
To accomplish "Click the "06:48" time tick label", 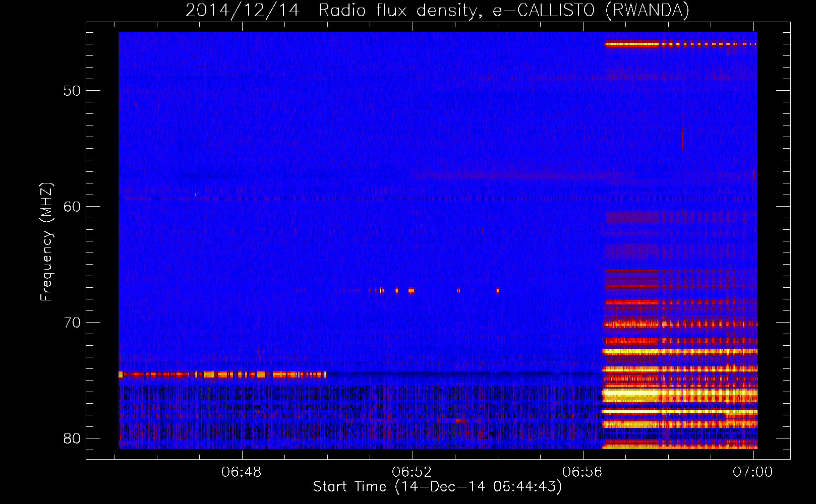I will (x=242, y=472).
